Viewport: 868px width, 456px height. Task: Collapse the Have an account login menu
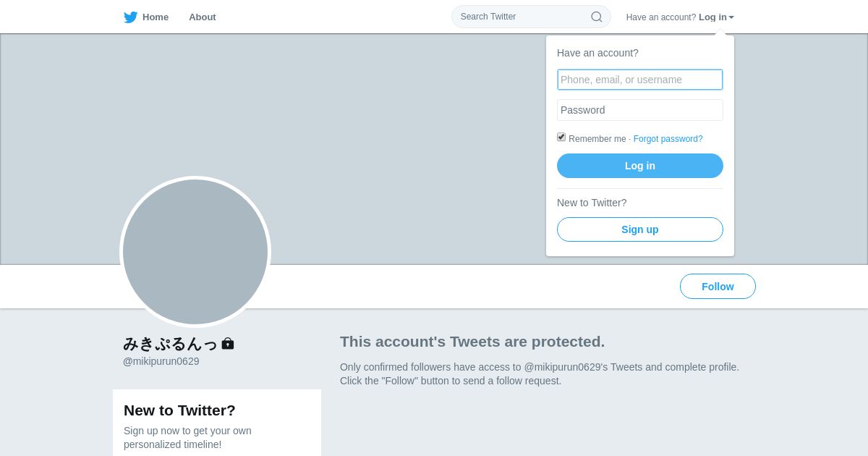coord(712,17)
